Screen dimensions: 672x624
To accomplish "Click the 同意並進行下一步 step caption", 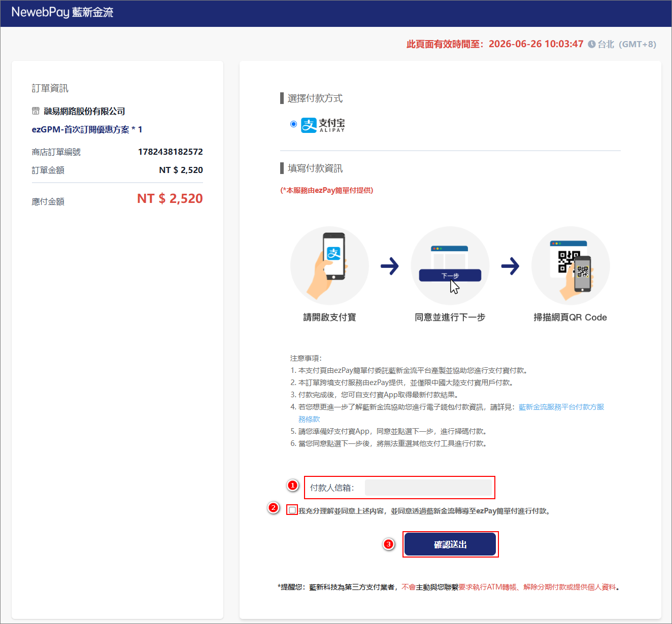I will click(450, 317).
